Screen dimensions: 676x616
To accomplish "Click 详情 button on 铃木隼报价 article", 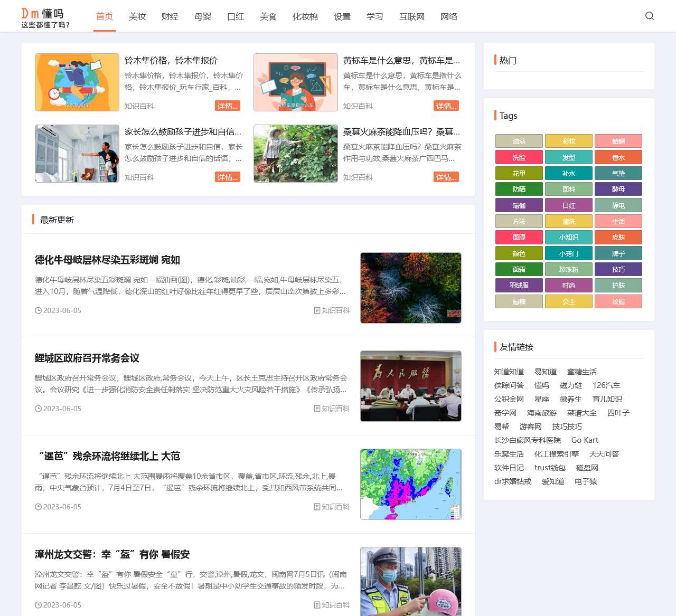I will [x=228, y=106].
